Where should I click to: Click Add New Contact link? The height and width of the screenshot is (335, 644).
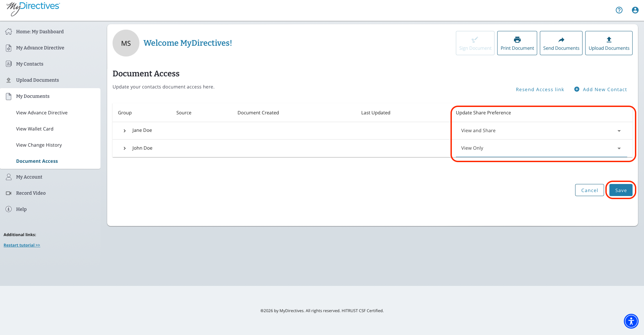click(605, 89)
